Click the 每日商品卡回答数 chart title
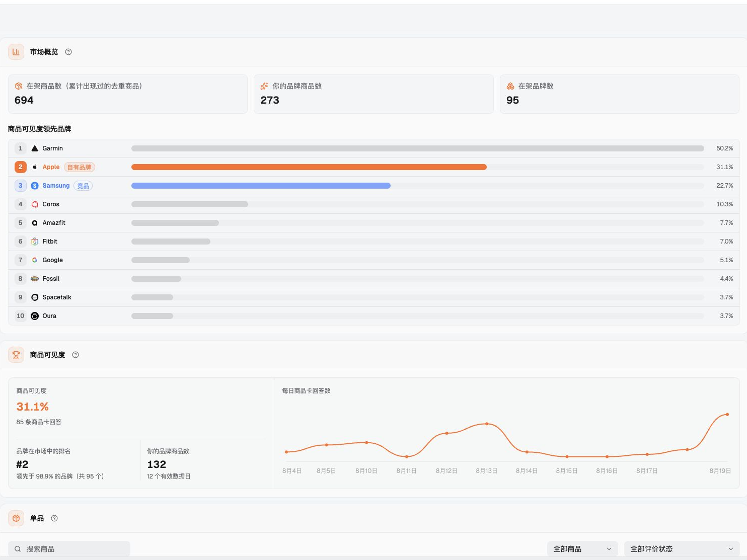The height and width of the screenshot is (560, 747). click(306, 391)
